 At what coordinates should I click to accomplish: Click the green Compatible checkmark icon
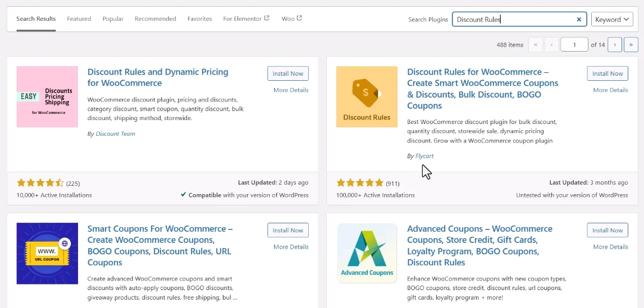183,195
